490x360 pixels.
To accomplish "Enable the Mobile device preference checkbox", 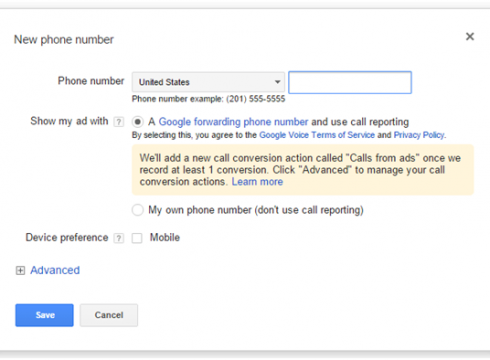I will [137, 238].
